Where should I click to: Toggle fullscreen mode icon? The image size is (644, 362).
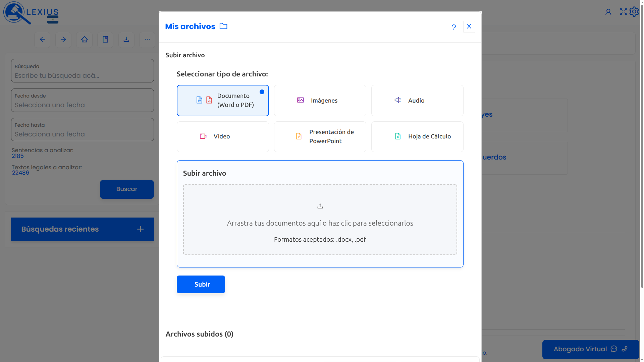pos(623,12)
